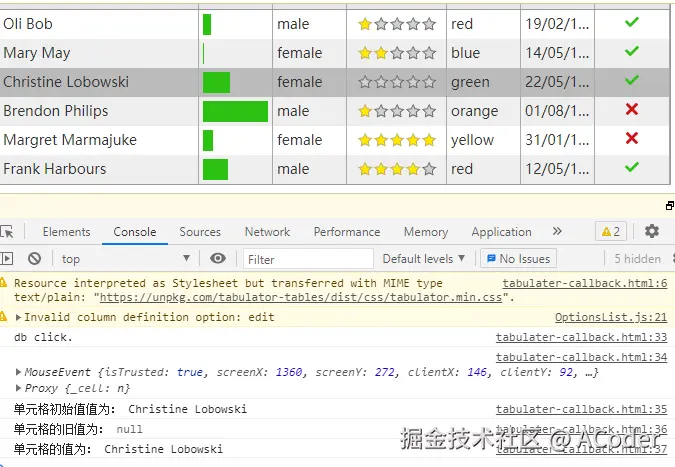Click Mary May's star rating
The width and height of the screenshot is (675, 467).
tap(396, 53)
